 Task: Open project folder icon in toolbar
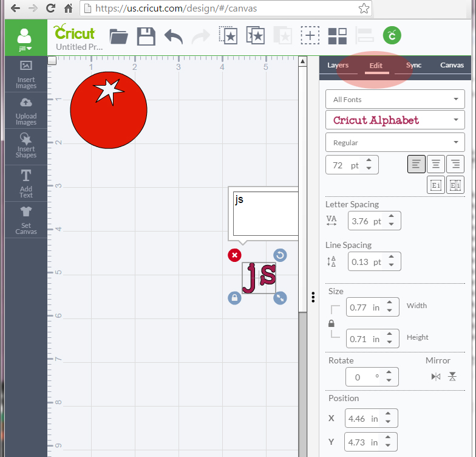[x=118, y=36]
